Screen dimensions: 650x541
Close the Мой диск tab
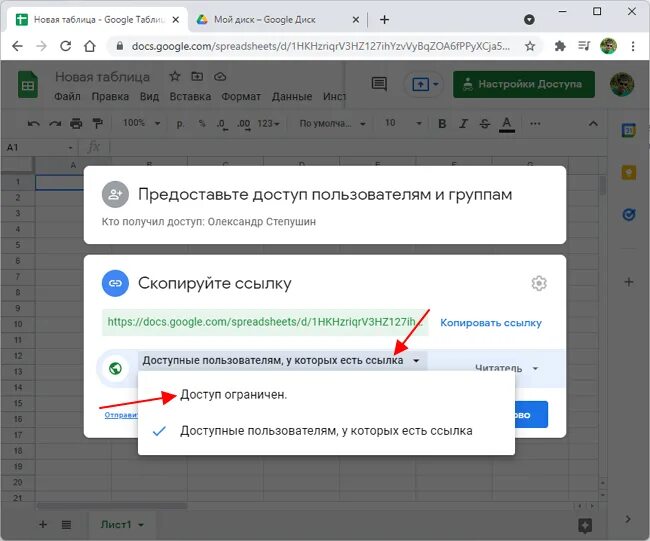pos(356,19)
